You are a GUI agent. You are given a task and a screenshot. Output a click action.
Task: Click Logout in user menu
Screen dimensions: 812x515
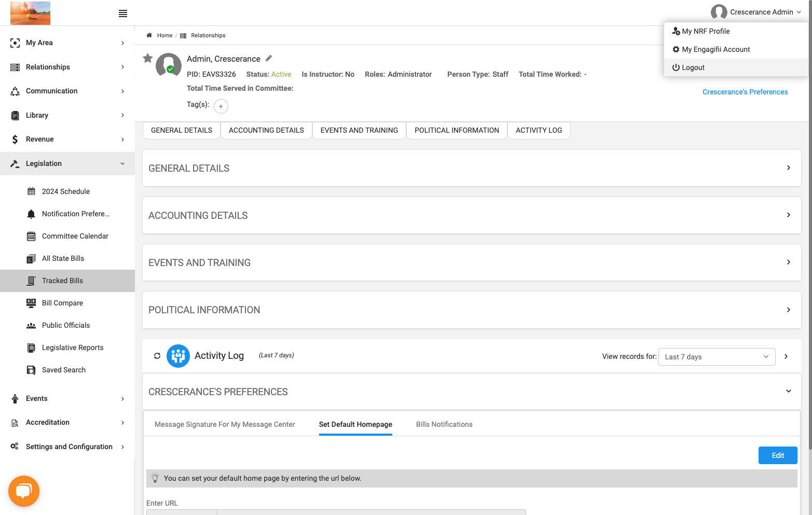coord(736,67)
